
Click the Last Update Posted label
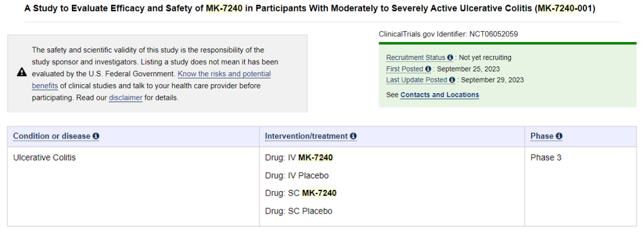416,80
